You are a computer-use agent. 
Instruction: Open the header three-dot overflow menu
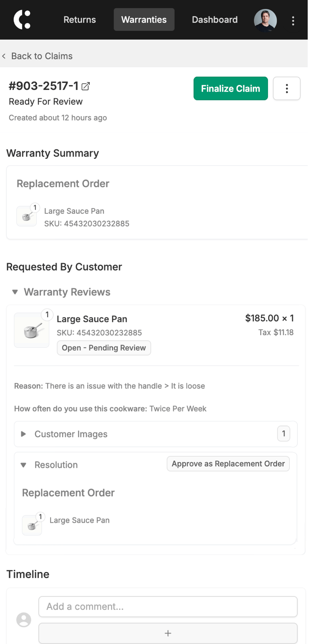coord(293,20)
